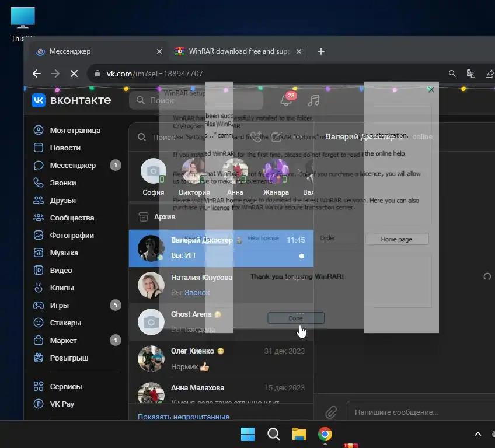495x448 pixels.
Task: Click browser back arrow
Action: coord(37,73)
